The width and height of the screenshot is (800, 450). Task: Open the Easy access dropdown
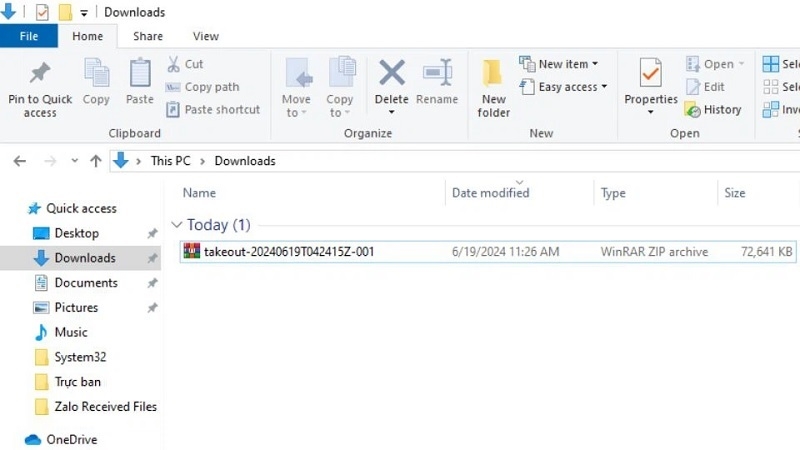click(x=564, y=87)
